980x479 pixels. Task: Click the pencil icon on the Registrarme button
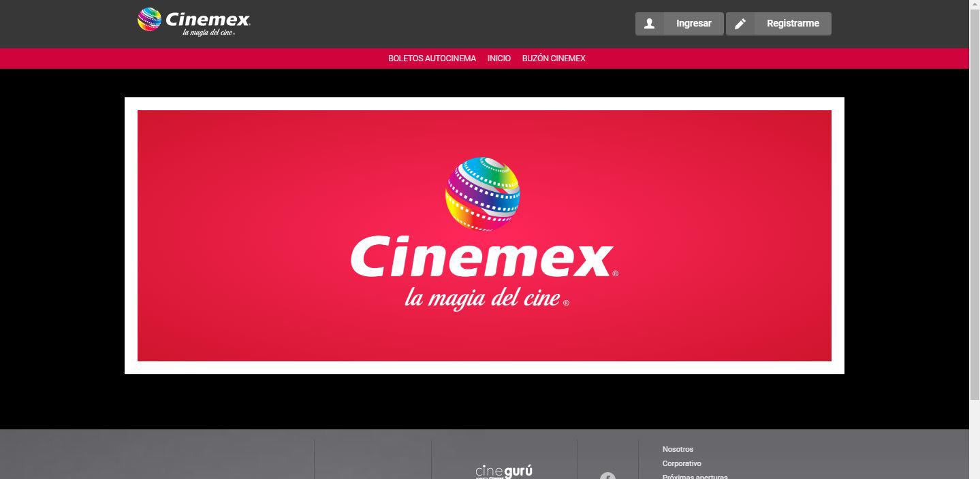(x=740, y=22)
